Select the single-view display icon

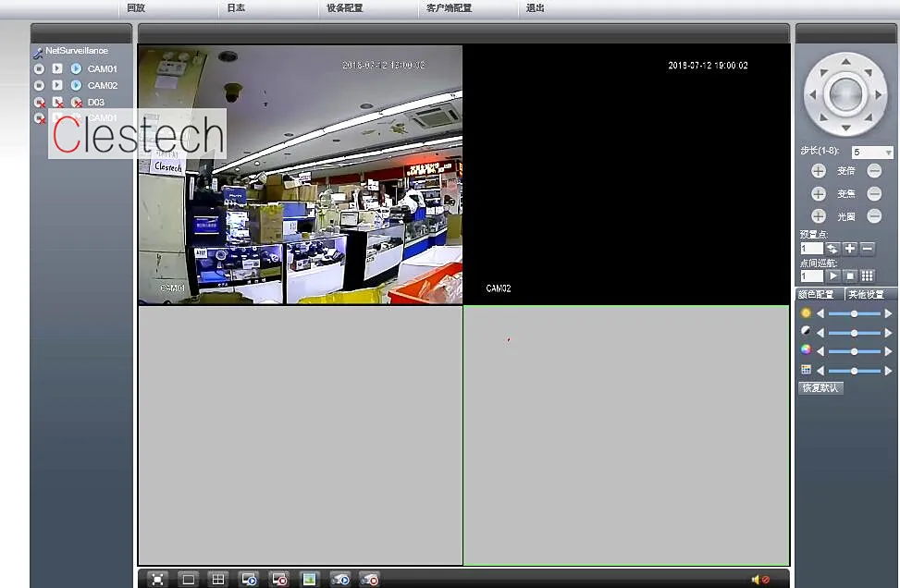(188, 579)
